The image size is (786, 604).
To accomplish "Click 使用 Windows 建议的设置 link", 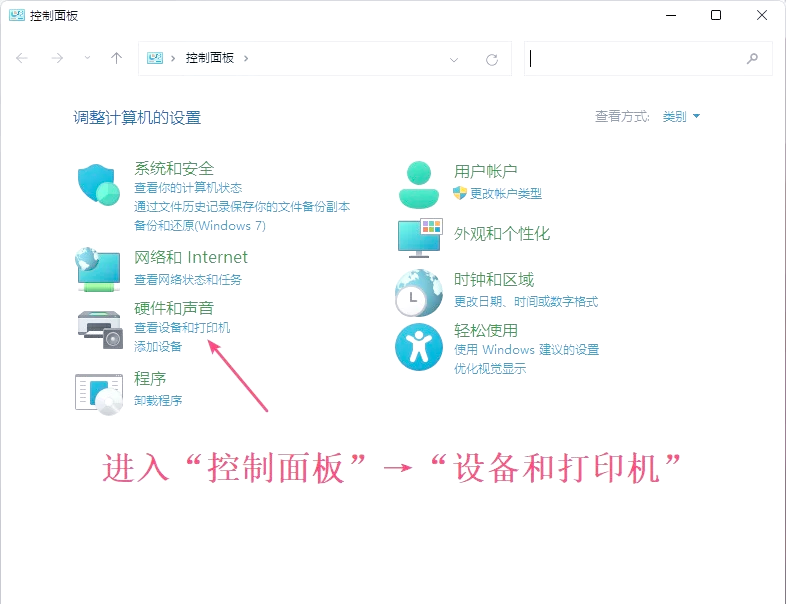I will [526, 349].
